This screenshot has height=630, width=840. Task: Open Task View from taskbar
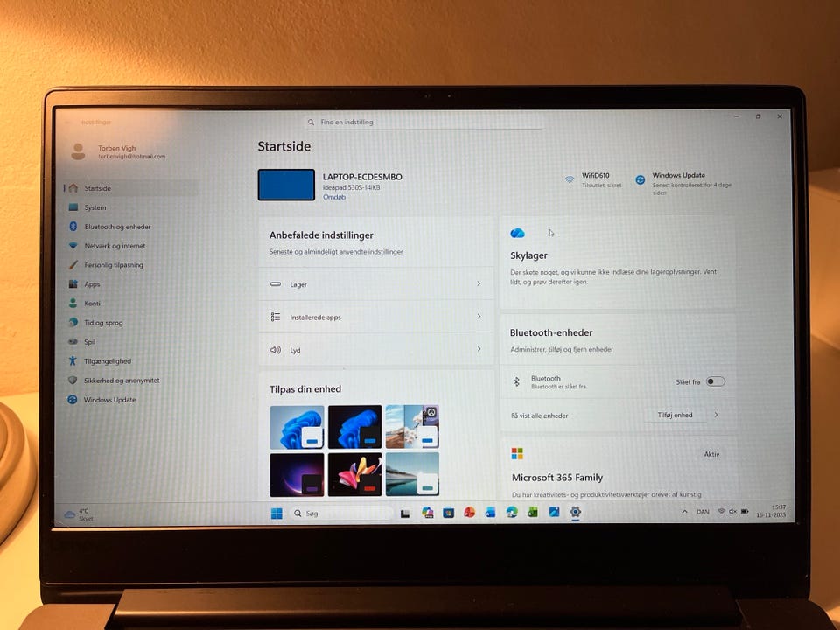[x=405, y=514]
